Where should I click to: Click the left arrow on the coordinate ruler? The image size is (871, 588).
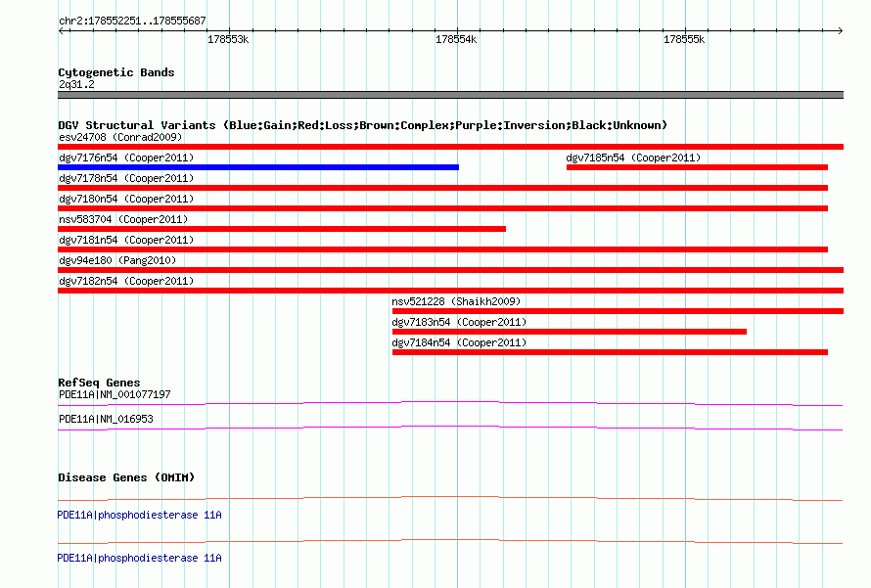click(x=61, y=30)
